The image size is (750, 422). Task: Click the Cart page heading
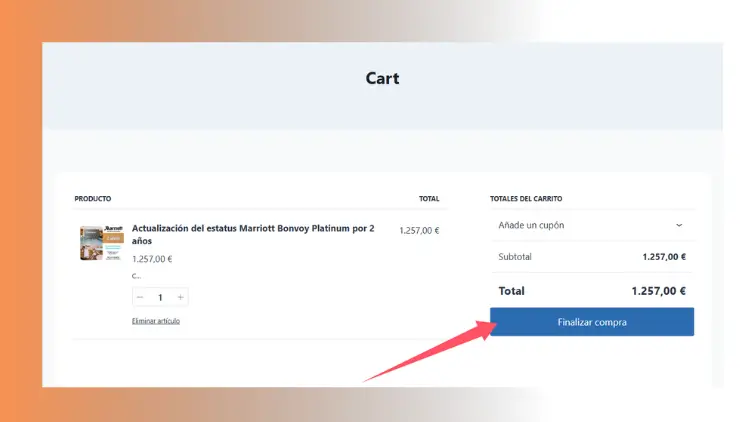pyautogui.click(x=382, y=78)
